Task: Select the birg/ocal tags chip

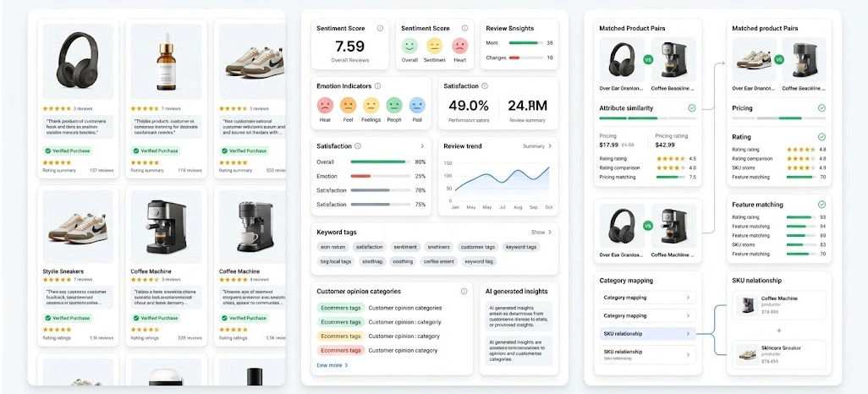Action: coord(336,261)
